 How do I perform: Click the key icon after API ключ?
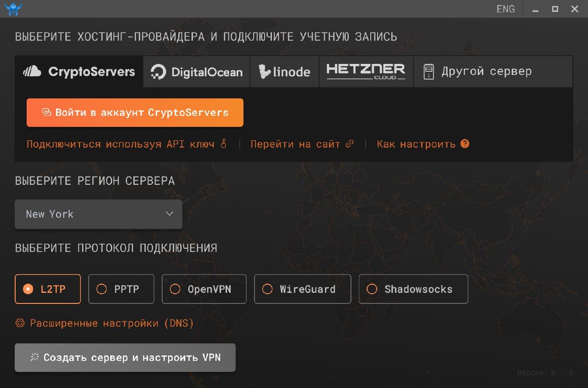224,144
